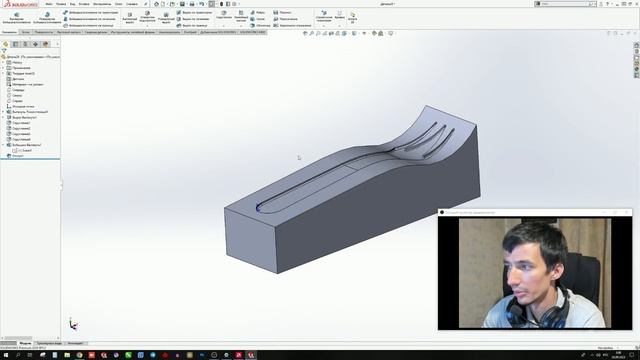Click the Save icon in top toolbar
Screen dimensions: 640x360
pos(182,4)
